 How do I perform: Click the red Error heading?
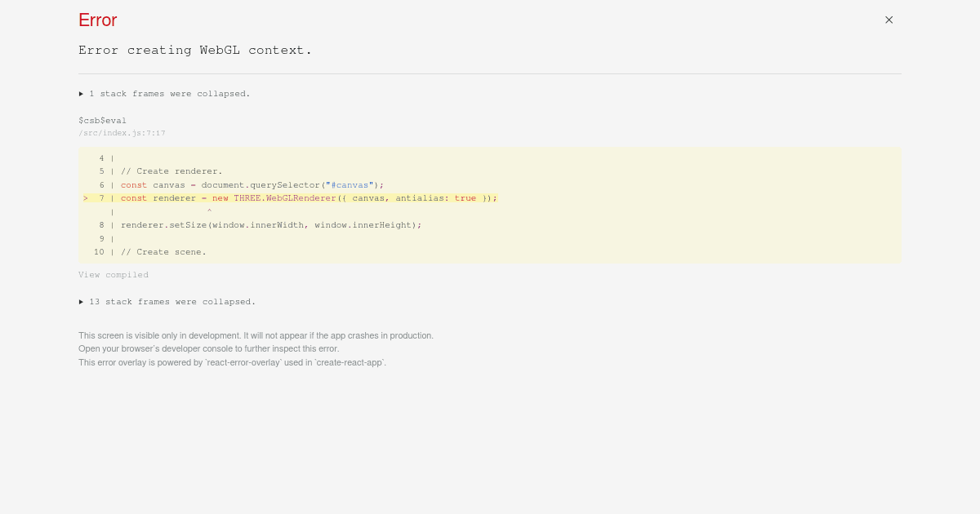[x=98, y=20]
